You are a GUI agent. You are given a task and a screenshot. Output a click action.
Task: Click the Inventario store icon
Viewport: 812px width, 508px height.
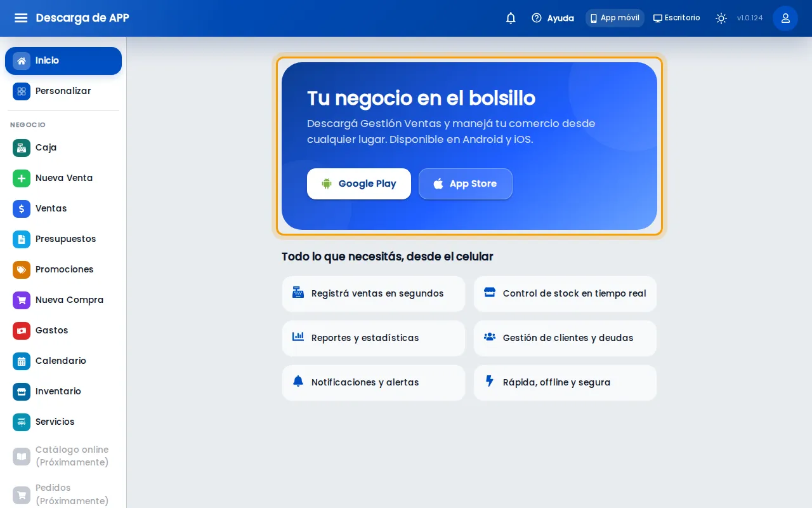22,392
